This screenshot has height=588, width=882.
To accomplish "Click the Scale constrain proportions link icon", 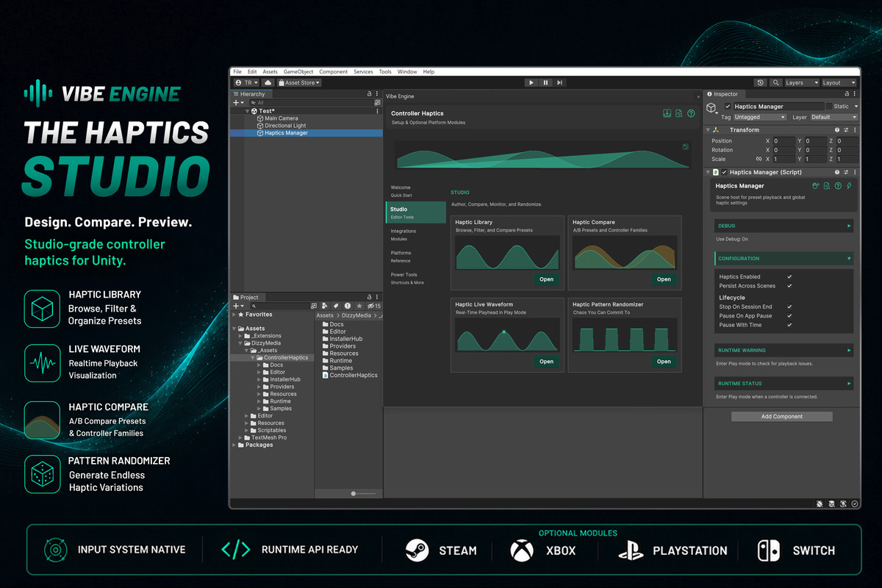I will pyautogui.click(x=759, y=159).
